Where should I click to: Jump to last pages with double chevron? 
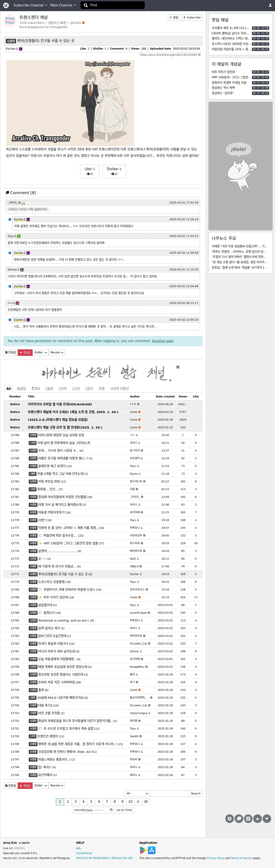click(x=146, y=801)
